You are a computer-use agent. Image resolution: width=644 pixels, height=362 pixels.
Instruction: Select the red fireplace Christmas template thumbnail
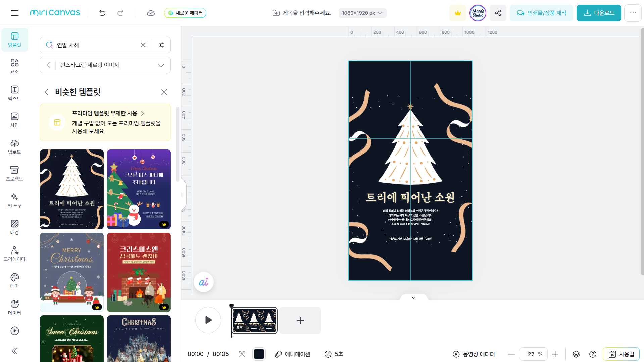(x=139, y=272)
